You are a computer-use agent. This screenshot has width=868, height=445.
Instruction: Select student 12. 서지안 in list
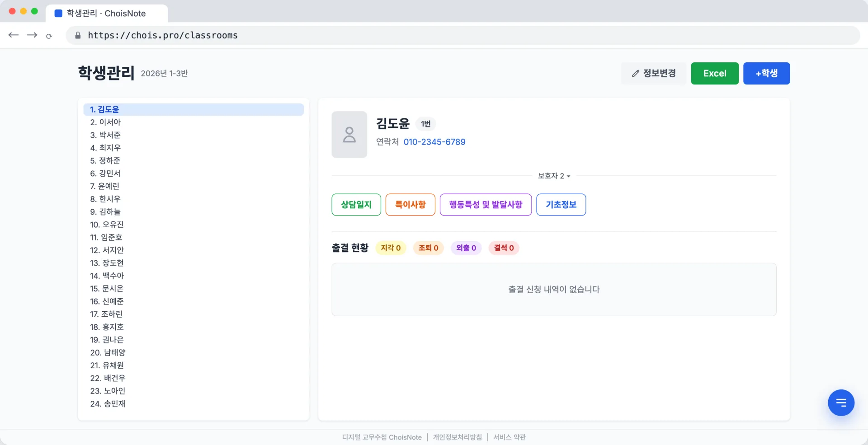(x=193, y=250)
